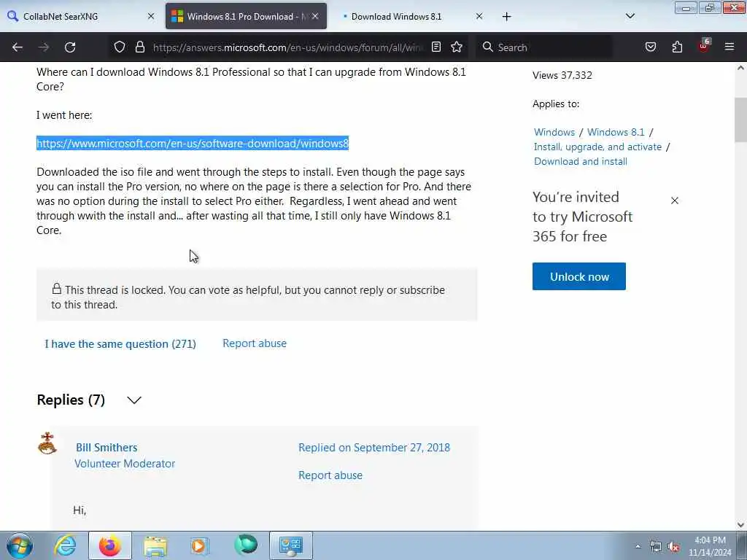Click the Firefox taskbar icon
Screen dimensions: 747x560
click(110, 545)
